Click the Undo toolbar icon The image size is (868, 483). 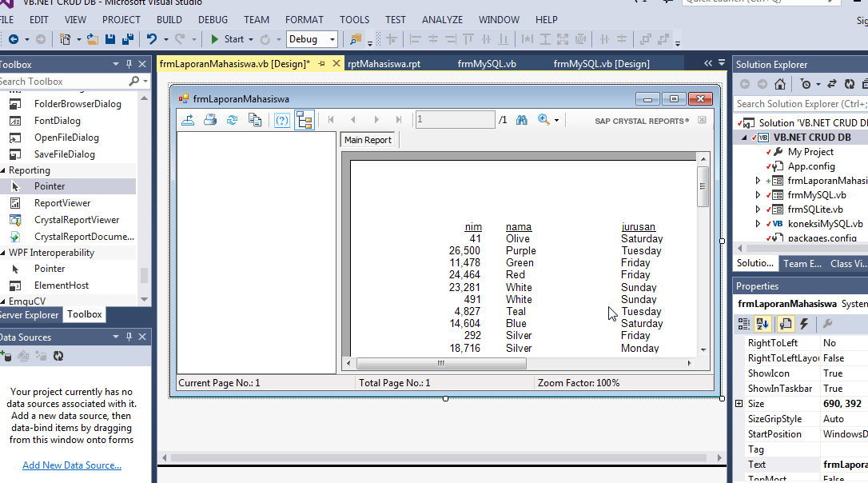tap(152, 39)
